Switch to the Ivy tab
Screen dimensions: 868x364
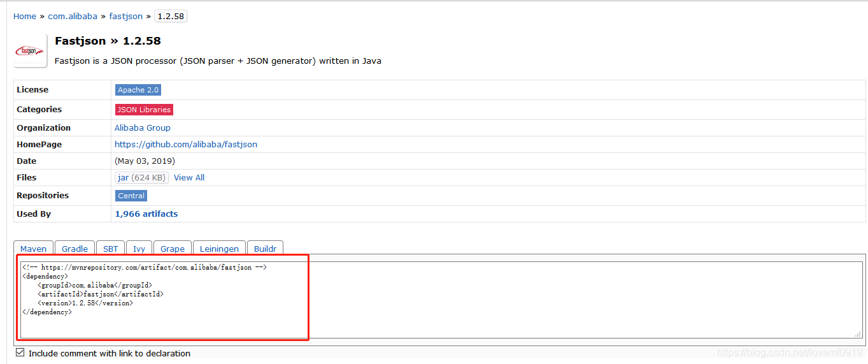pos(139,248)
